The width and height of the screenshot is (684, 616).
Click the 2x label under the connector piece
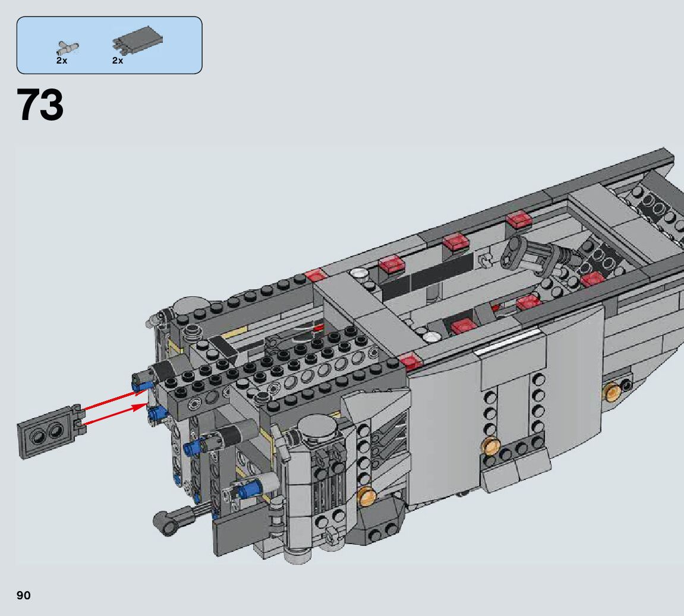click(x=62, y=61)
